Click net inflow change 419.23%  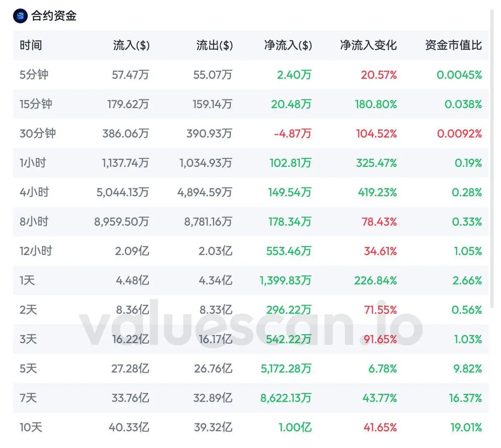tap(377, 192)
